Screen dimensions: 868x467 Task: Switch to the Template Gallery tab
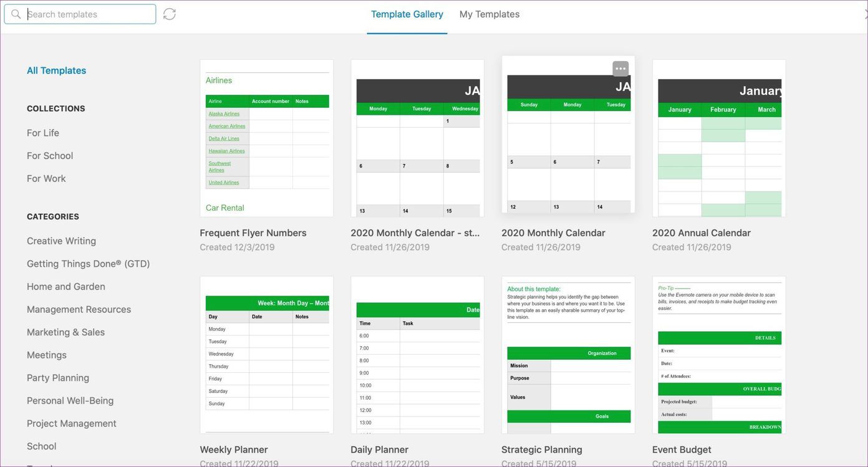407,14
